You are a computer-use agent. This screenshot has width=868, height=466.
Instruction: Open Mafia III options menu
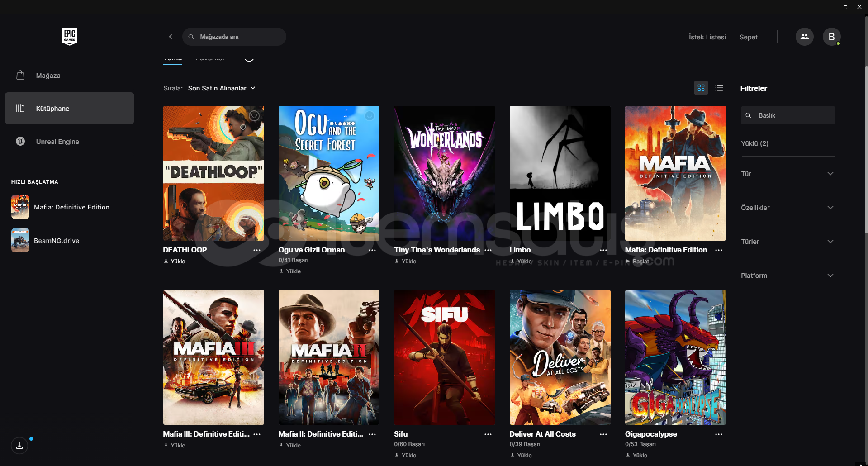pyautogui.click(x=257, y=434)
